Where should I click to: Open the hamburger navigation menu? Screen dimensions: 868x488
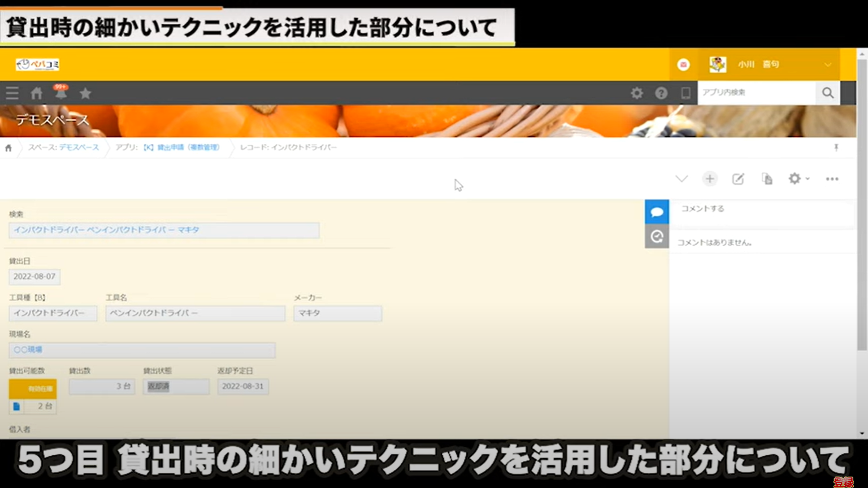(12, 93)
